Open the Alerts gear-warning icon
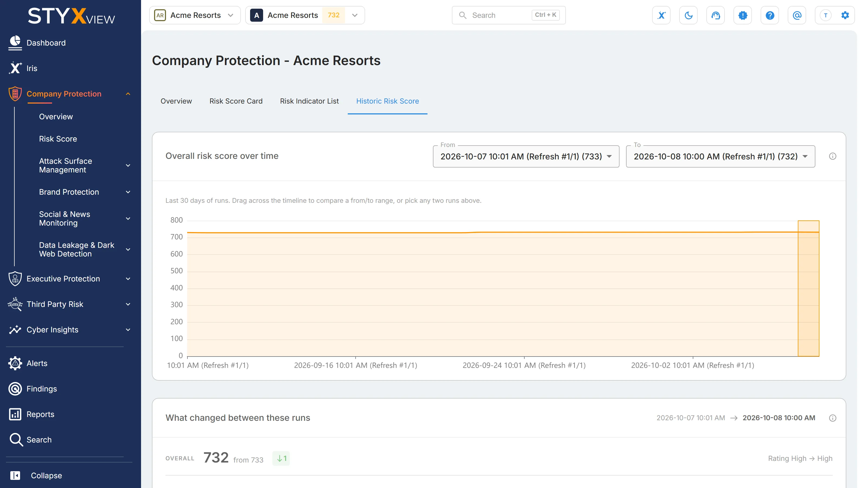868x488 pixels. (x=15, y=363)
